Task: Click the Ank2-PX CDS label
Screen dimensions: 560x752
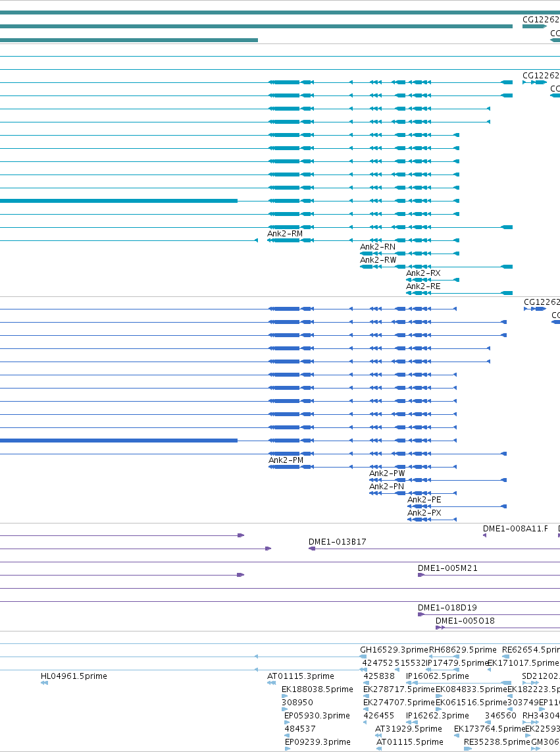Action: point(424,513)
